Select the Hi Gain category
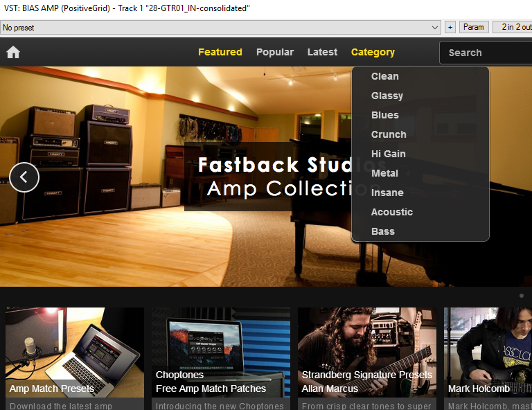 click(x=388, y=154)
